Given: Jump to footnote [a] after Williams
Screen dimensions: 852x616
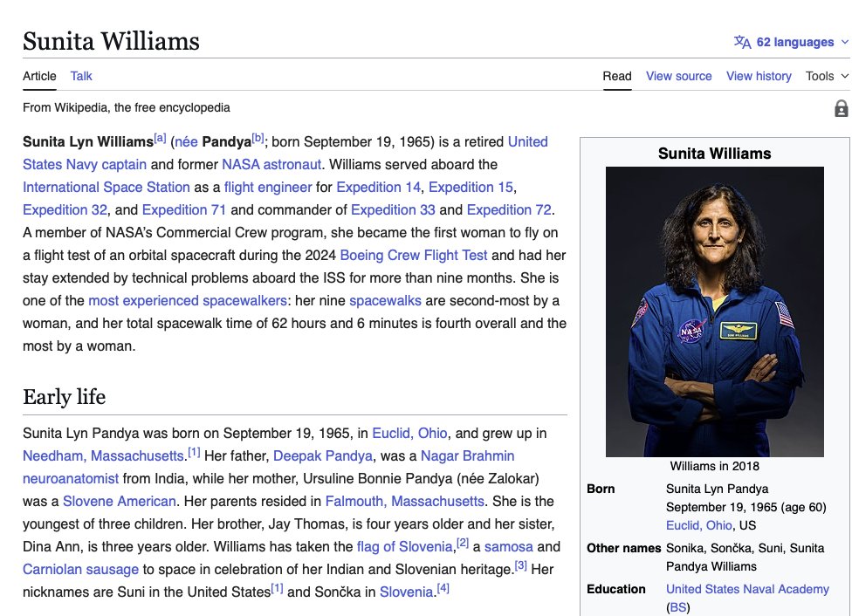Looking at the screenshot, I should click(x=160, y=138).
